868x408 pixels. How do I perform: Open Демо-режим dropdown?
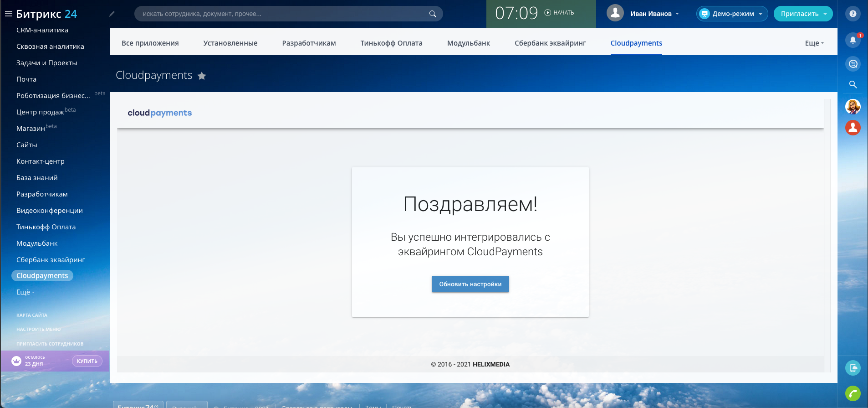732,14
